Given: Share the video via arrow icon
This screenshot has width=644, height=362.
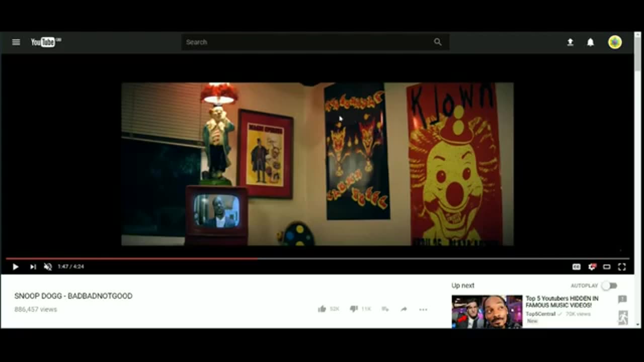Looking at the screenshot, I should click(x=404, y=309).
